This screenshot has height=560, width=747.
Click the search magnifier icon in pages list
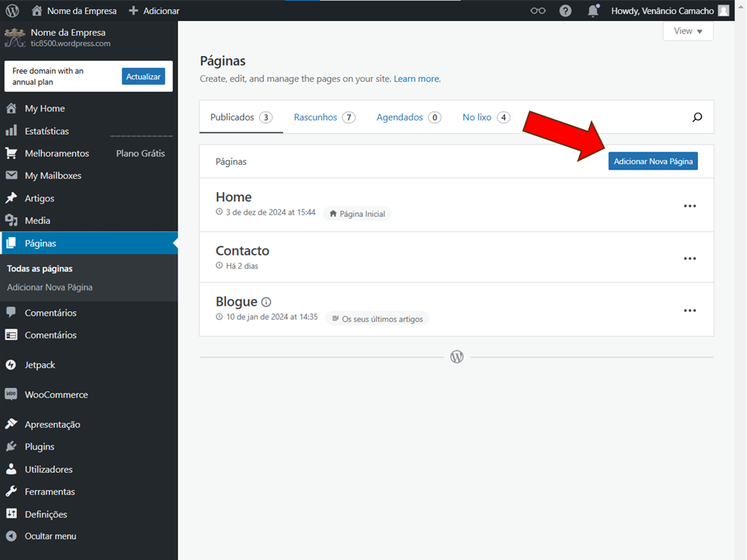(x=697, y=117)
